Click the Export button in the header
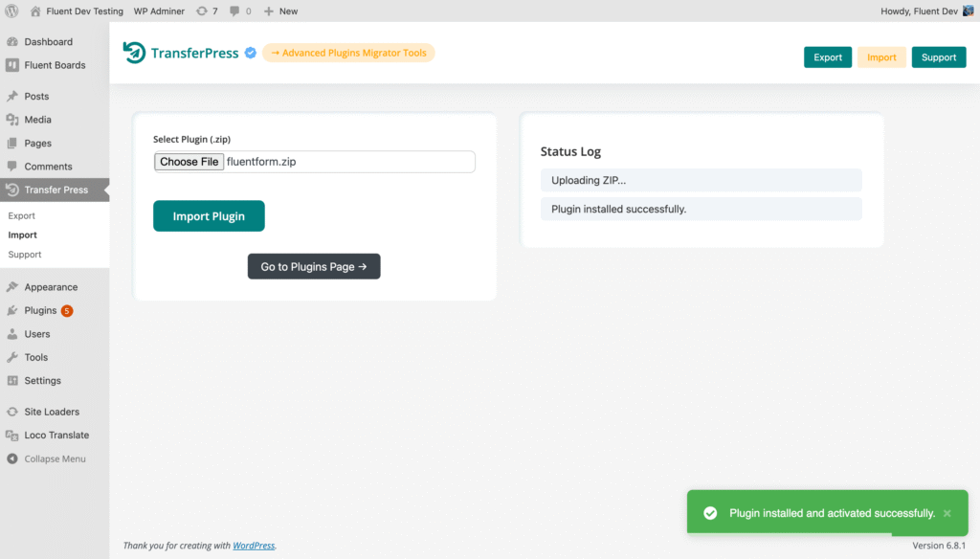This screenshot has width=980, height=559. pos(828,56)
